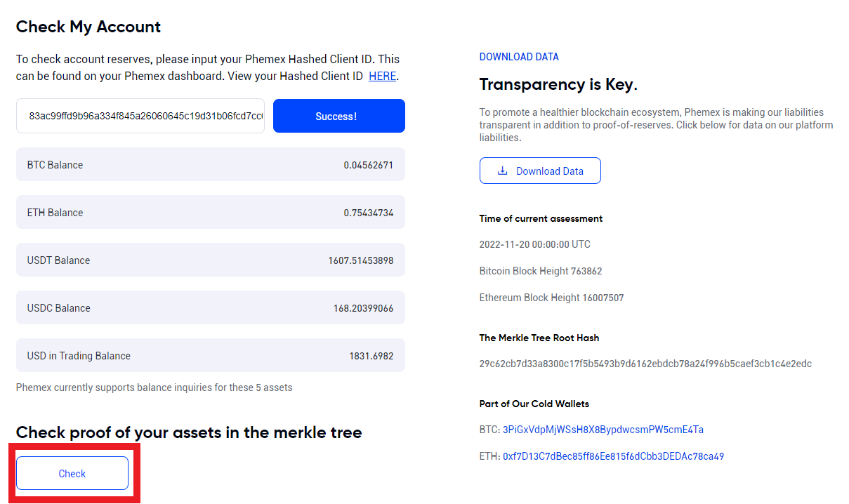
Task: Click The Merkle Tree Root Hash label
Action: 539,338
